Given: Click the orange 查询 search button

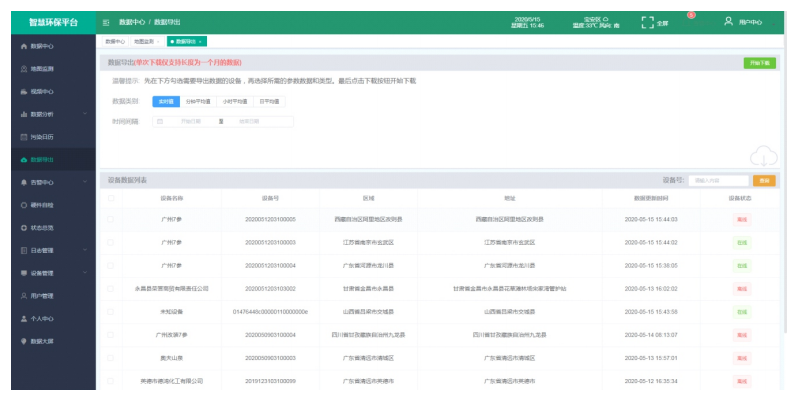Looking at the screenshot, I should [764, 180].
